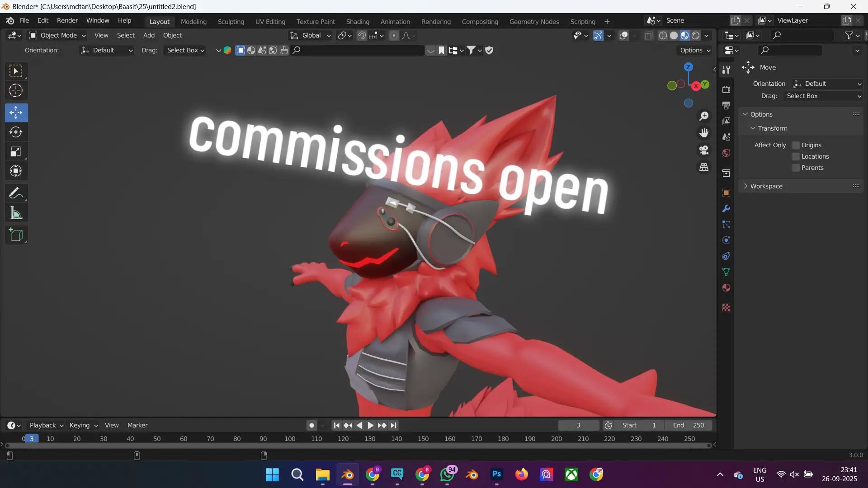The image size is (868, 488).
Task: Select the Measure tool
Action: [x=16, y=213]
